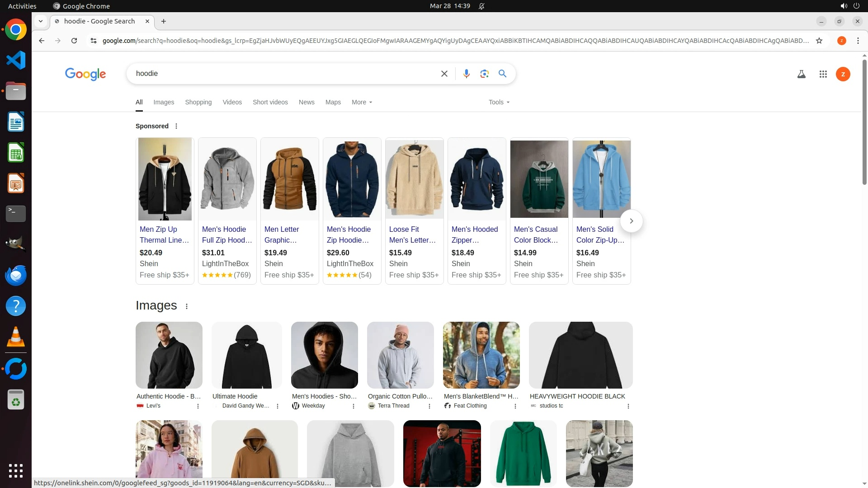Screen dimensions: 868x488
Task: Switch to the Images results tab
Action: pos(164,102)
